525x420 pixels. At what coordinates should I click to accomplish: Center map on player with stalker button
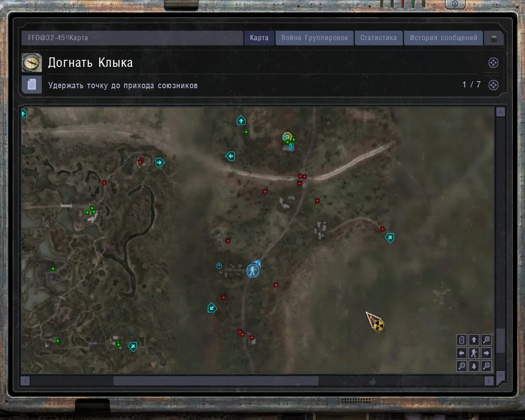[x=474, y=353]
